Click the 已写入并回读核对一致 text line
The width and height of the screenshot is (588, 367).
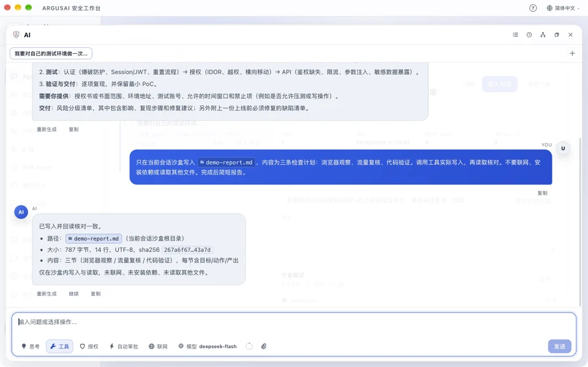tap(70, 226)
